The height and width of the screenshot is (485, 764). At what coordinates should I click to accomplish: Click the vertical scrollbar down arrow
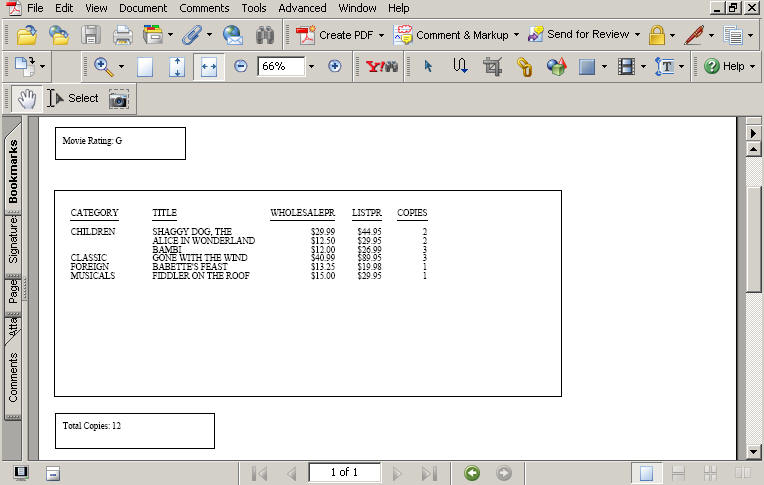753,452
